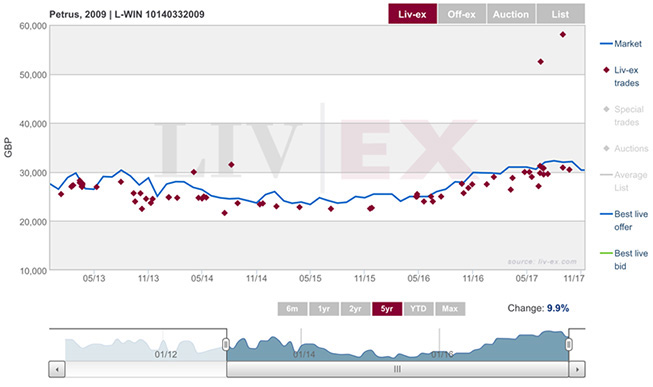Click navigator left scroll arrow
Screen dimensions: 653x387
57,370
